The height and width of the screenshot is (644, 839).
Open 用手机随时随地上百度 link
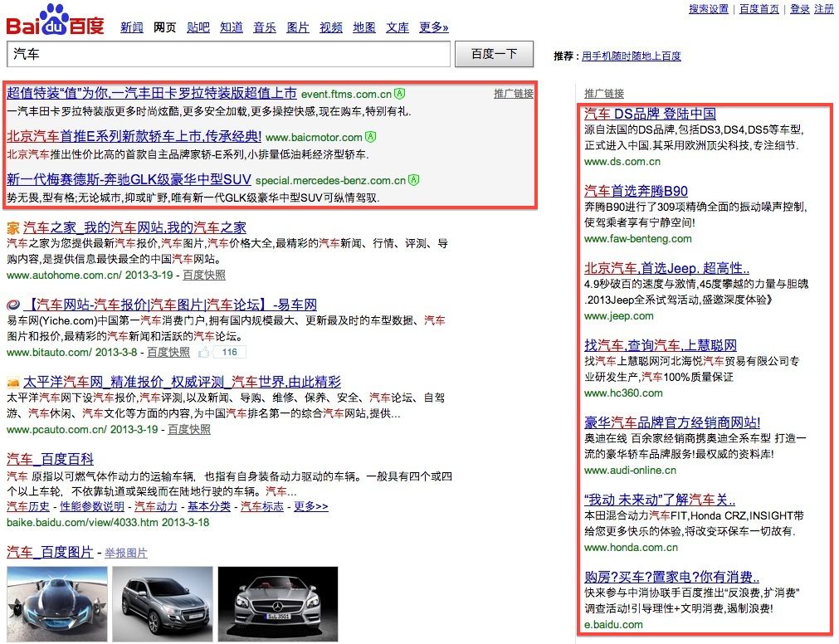tap(632, 56)
